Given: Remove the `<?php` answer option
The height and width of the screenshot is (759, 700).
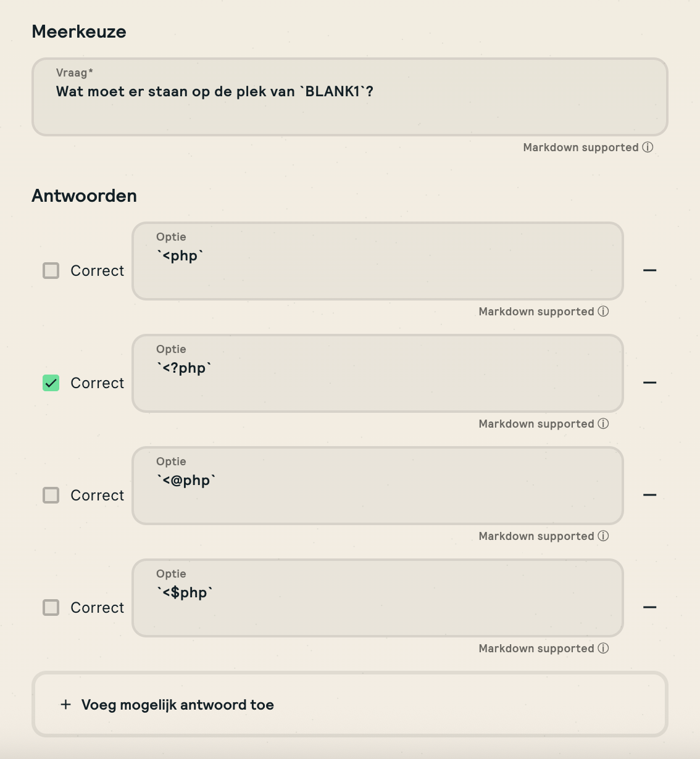Looking at the screenshot, I should tap(649, 383).
